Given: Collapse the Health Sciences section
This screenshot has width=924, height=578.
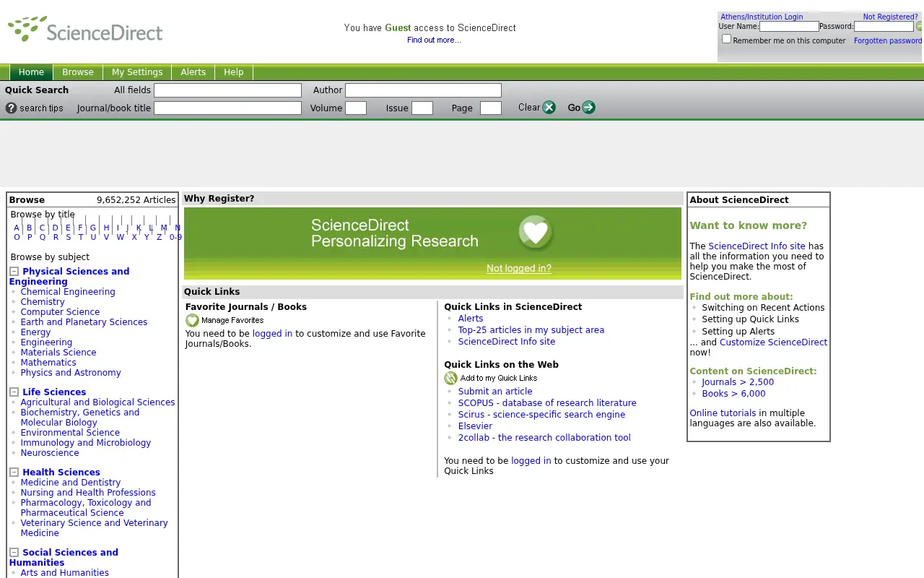Looking at the screenshot, I should tap(14, 473).
